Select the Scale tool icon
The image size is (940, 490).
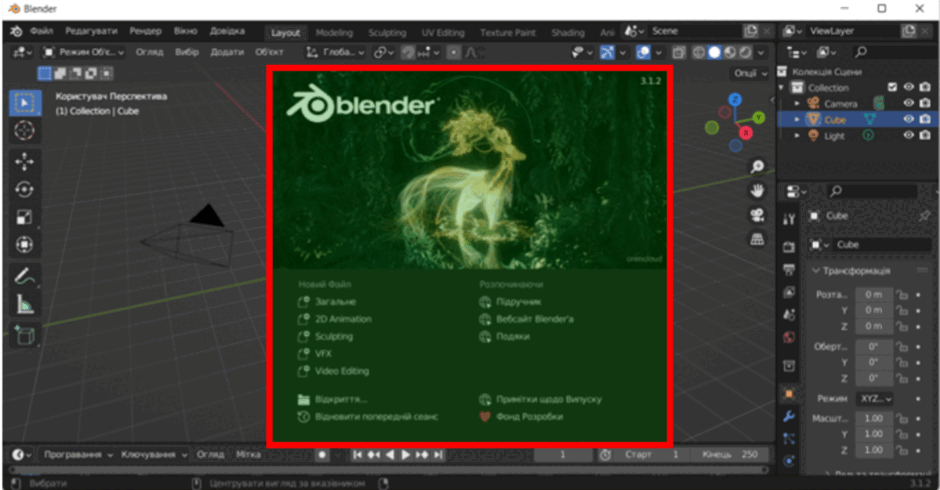(25, 217)
